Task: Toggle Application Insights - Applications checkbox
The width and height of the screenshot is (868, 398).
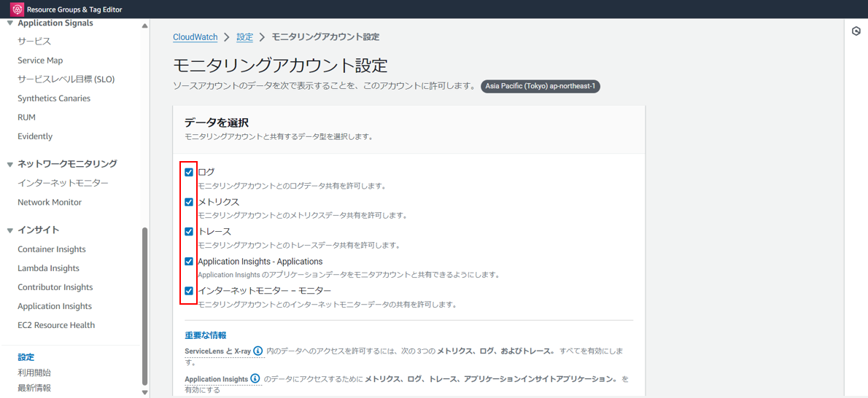Action: (x=189, y=261)
